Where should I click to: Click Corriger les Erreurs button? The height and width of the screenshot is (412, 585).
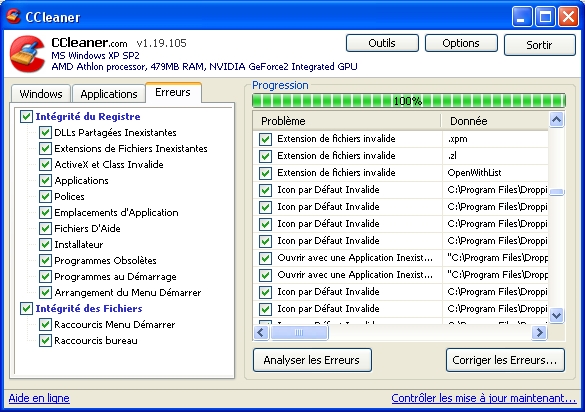click(x=505, y=360)
